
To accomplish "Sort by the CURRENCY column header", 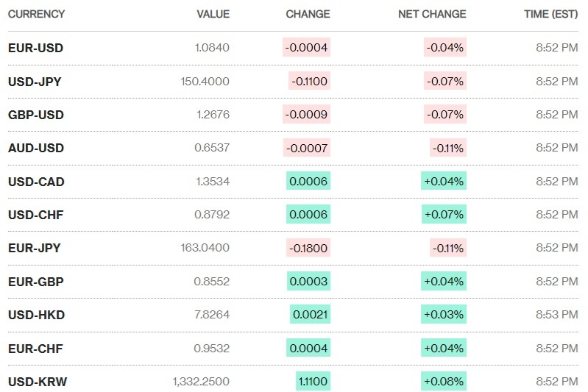I will point(36,14).
